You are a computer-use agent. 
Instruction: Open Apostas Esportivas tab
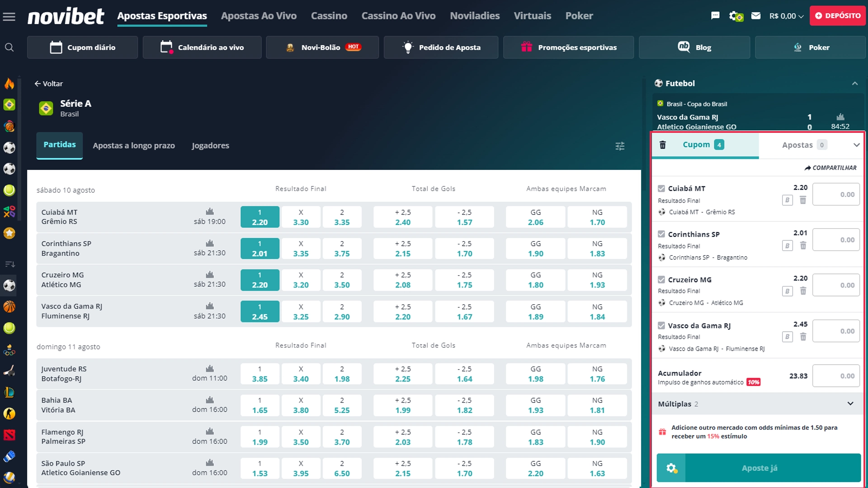pos(162,16)
